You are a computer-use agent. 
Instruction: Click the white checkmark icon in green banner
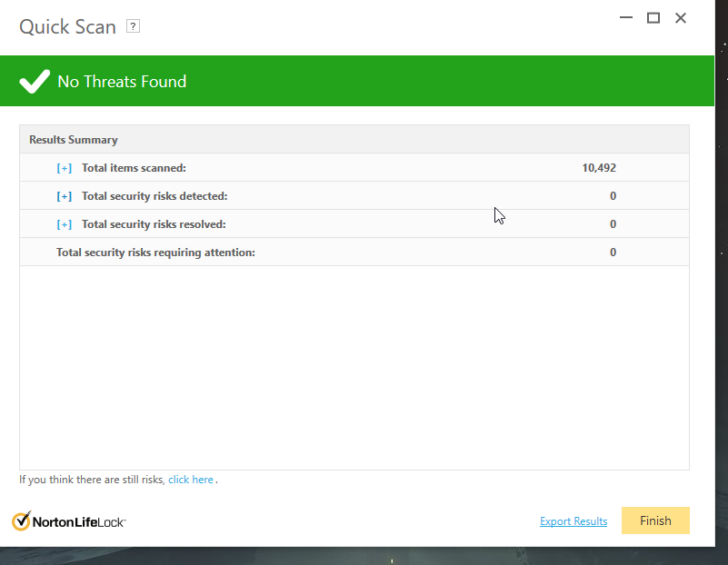coord(35,82)
